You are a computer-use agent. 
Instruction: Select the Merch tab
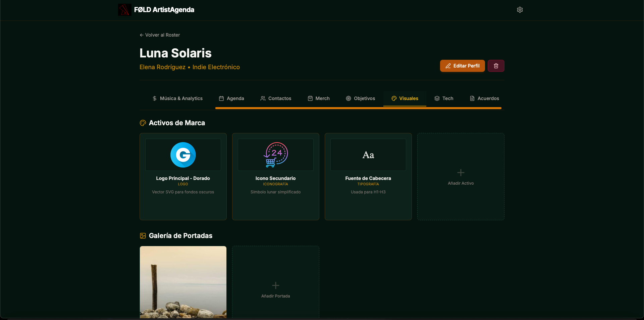[319, 98]
